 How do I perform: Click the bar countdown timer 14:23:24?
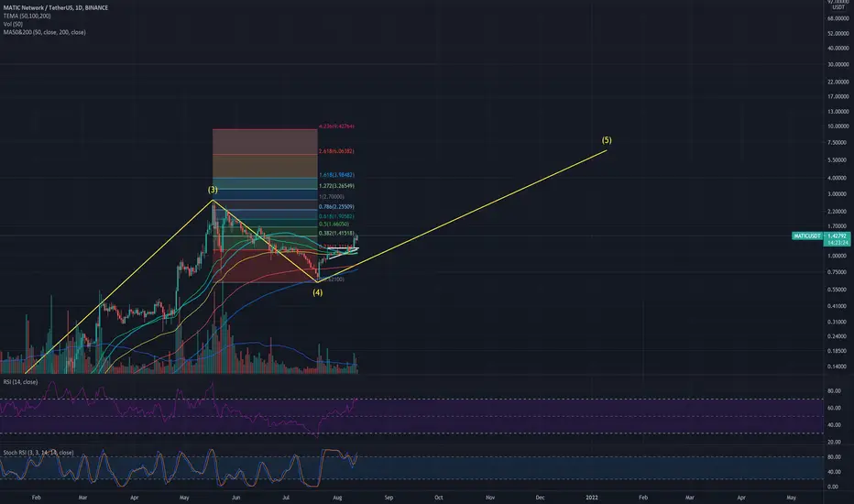(838, 243)
